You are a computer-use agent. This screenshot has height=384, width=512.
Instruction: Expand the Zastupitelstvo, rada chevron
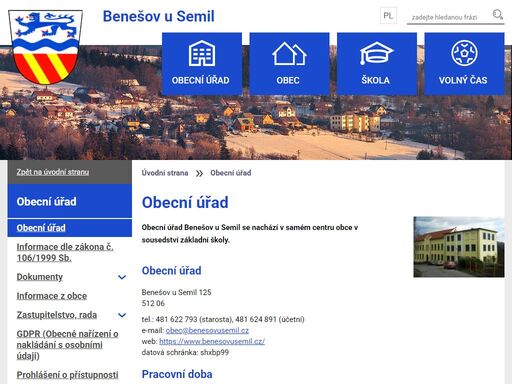[x=122, y=315]
